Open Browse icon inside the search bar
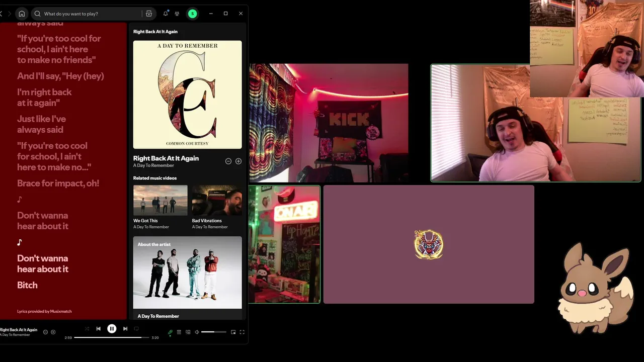This screenshot has width=644, height=362. 149,14
